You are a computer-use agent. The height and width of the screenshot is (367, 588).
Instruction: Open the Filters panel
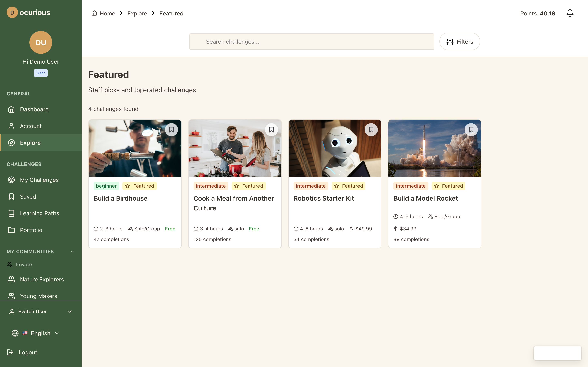459,41
